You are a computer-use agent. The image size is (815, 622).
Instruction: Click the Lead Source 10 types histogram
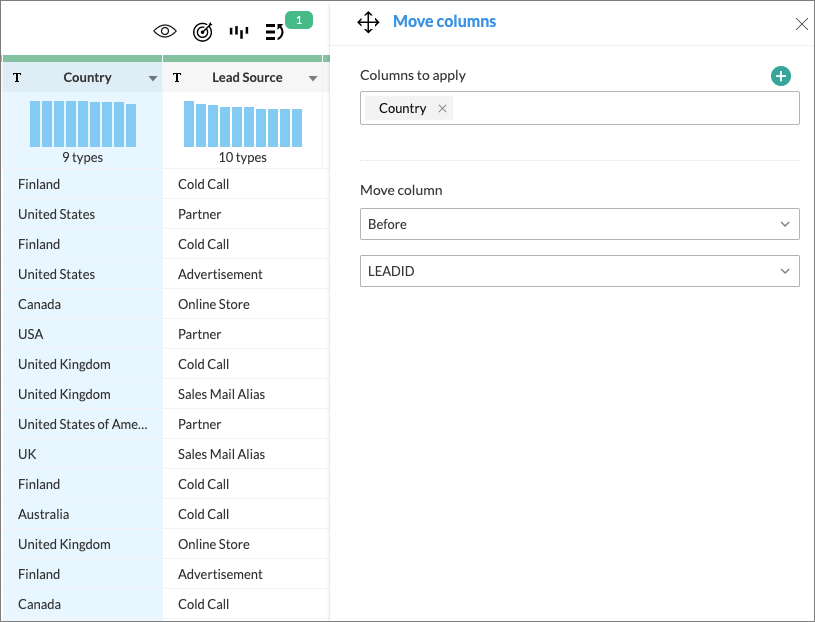coord(242,126)
